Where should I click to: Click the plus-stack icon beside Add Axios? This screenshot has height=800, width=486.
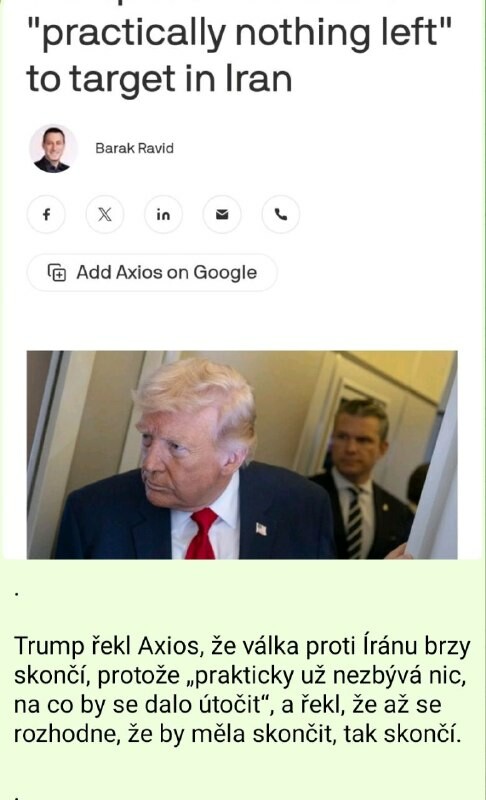coord(57,272)
